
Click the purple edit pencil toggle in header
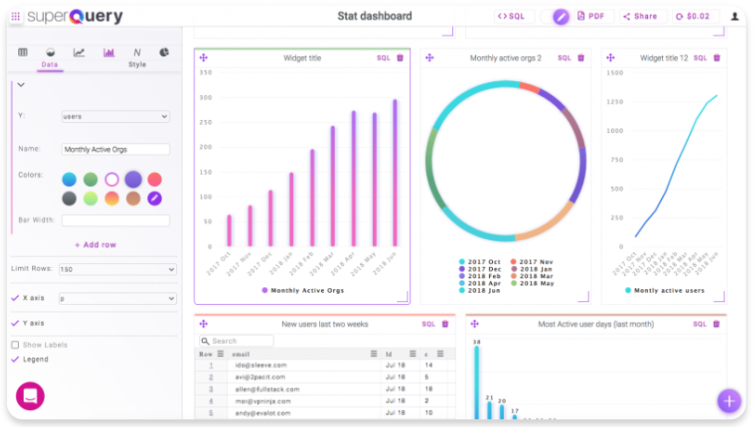[561, 17]
